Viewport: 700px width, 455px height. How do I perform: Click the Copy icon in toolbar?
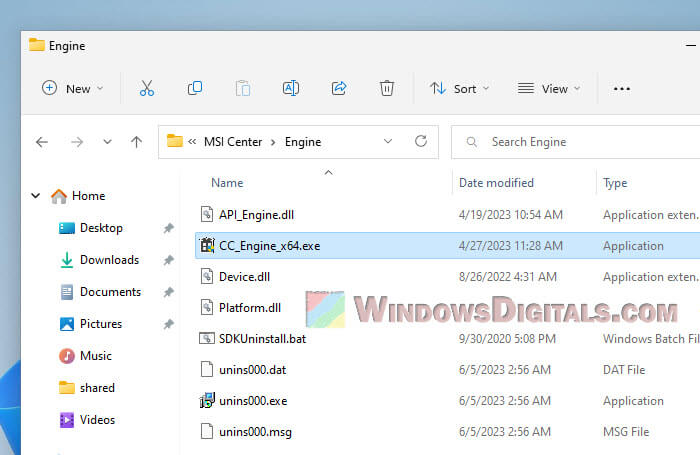(195, 88)
